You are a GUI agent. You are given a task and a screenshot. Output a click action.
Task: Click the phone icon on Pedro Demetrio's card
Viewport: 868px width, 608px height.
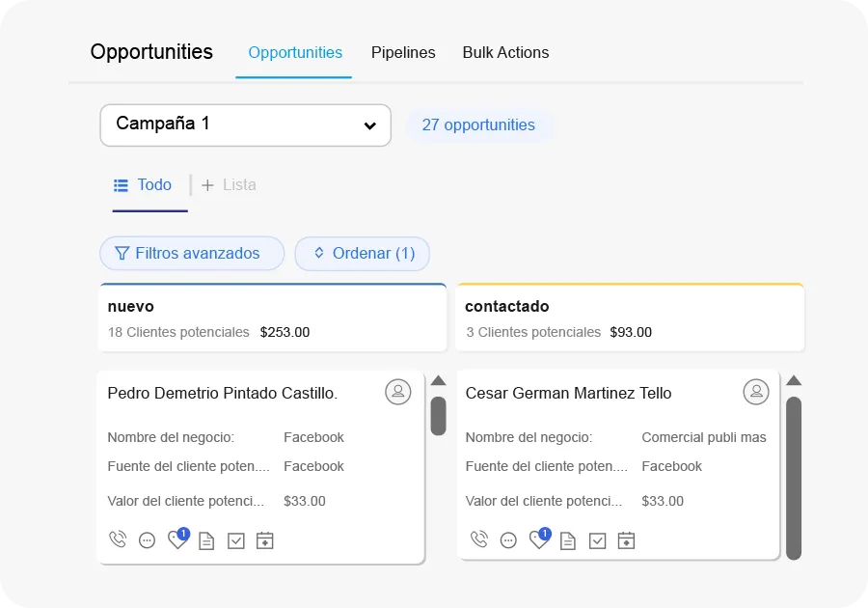point(117,540)
